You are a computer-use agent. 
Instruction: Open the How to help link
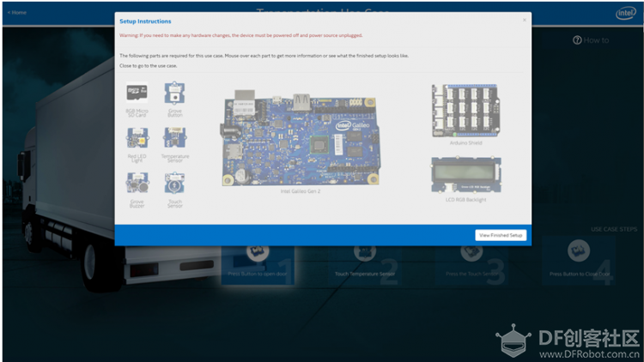click(591, 40)
